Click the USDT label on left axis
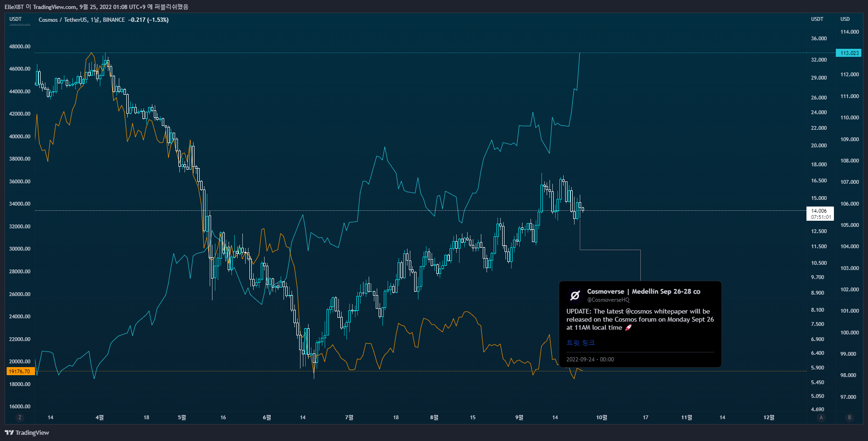The image size is (868, 441). tap(16, 19)
